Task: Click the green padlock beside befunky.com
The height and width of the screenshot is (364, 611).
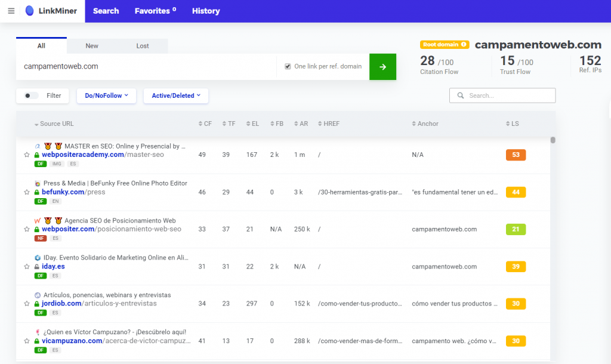Action: 36,192
